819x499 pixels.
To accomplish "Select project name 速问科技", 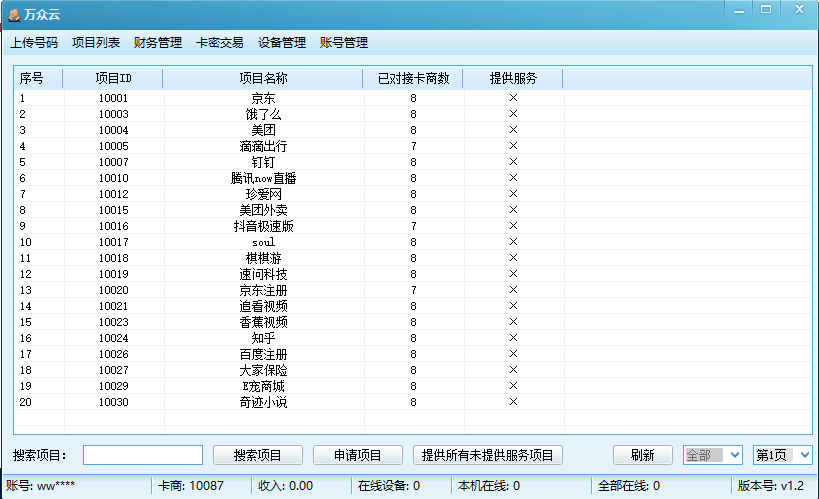I will (263, 274).
